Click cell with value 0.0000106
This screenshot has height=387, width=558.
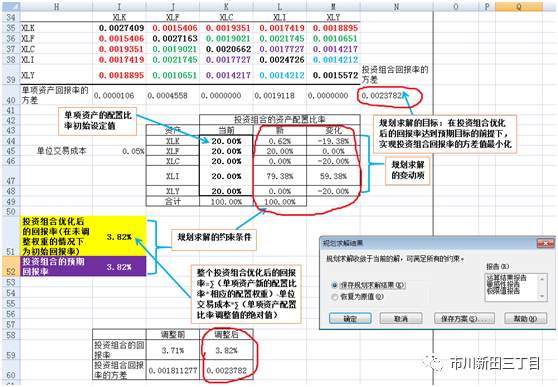point(119,95)
